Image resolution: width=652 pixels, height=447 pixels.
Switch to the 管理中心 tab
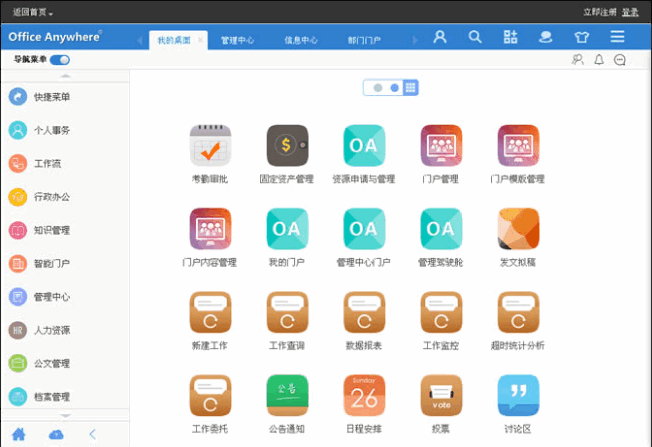(237, 40)
